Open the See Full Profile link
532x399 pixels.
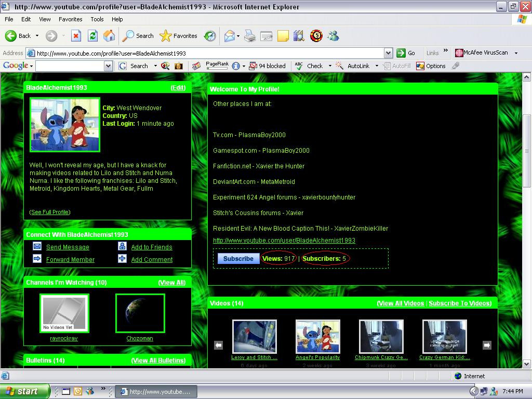point(50,212)
